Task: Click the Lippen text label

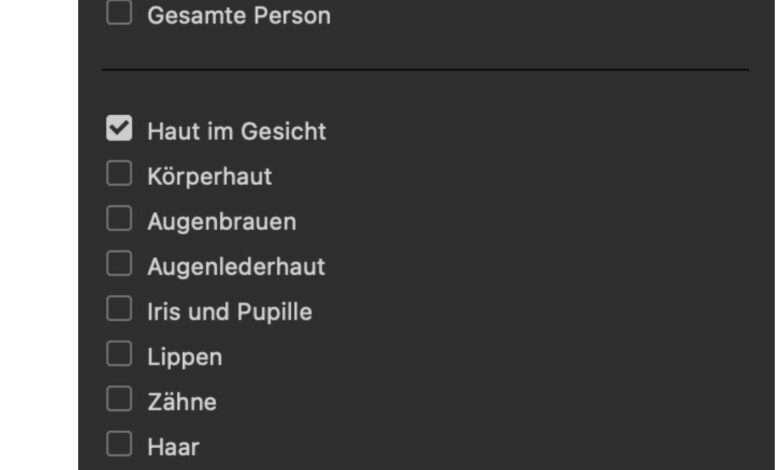Action: click(184, 357)
